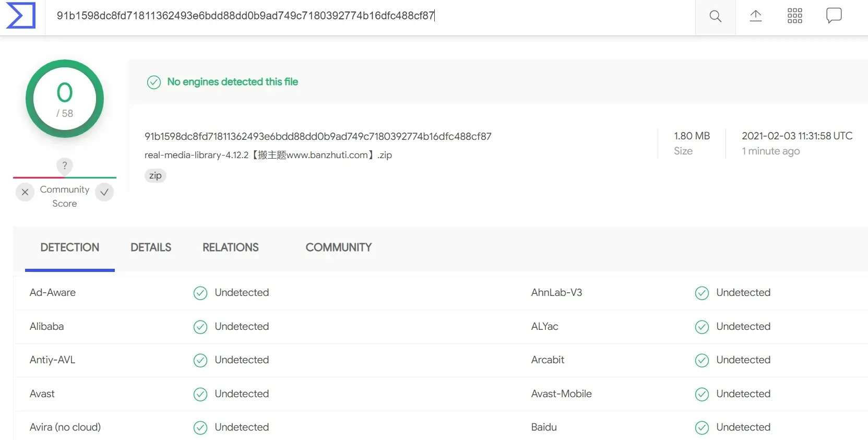Image resolution: width=868 pixels, height=440 pixels.
Task: Click the Avast-Mobile engine name
Action: [562, 394]
